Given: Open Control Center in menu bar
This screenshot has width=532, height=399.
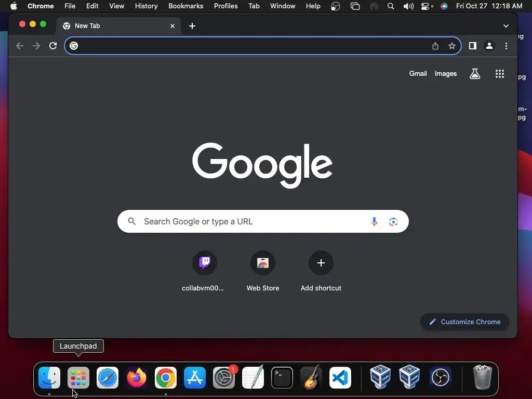Looking at the screenshot, I should pyautogui.click(x=425, y=6).
